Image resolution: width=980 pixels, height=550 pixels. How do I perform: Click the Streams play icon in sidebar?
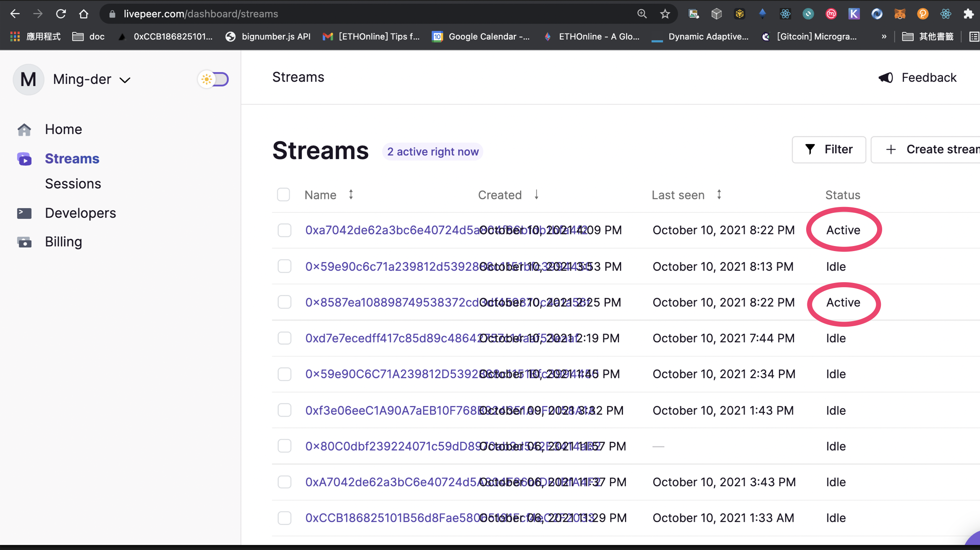pyautogui.click(x=24, y=159)
